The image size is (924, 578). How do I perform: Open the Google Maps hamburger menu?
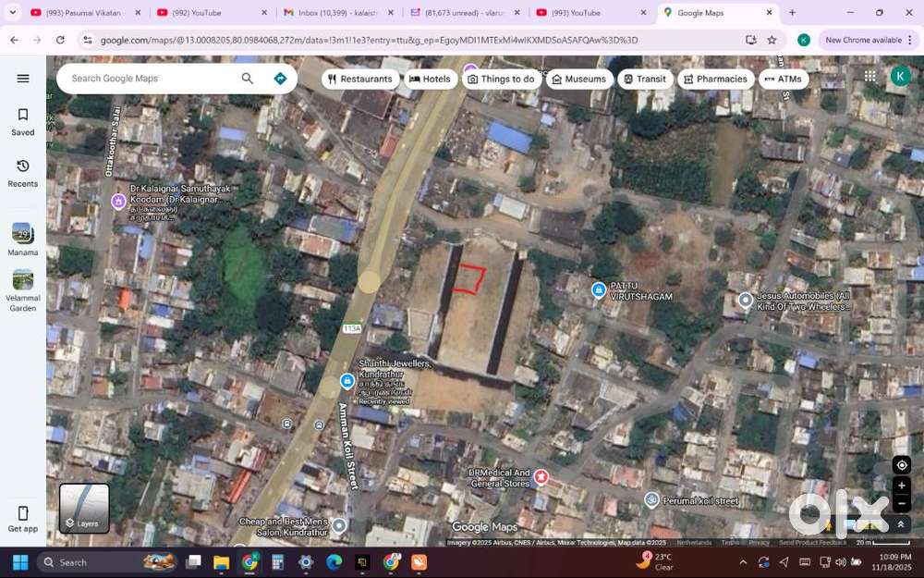click(x=23, y=79)
